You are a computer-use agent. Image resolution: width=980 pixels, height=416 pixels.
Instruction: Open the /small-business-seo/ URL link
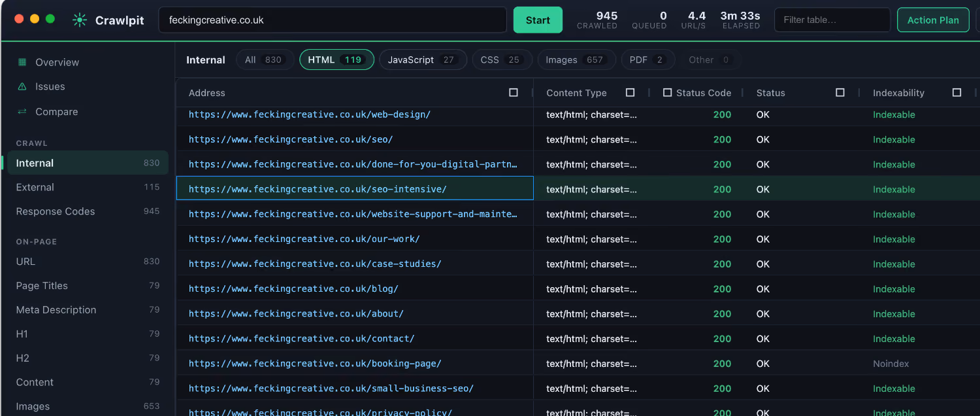click(331, 388)
